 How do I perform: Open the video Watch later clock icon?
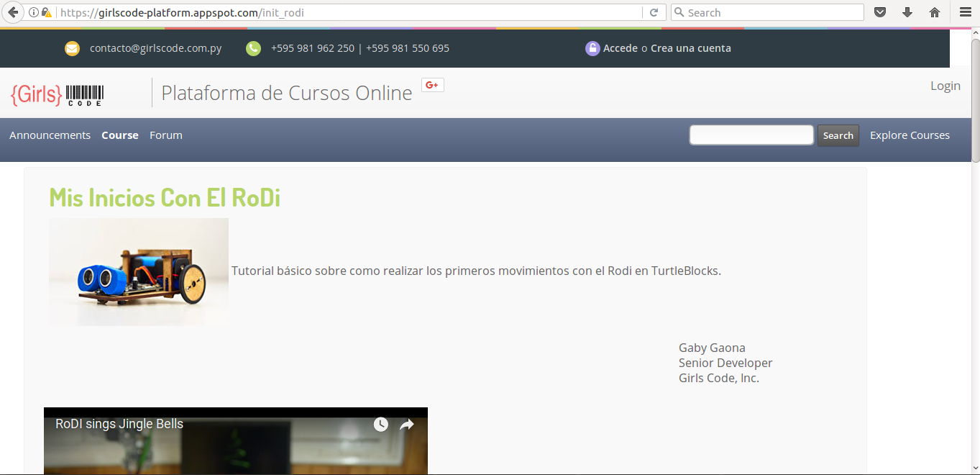381,425
